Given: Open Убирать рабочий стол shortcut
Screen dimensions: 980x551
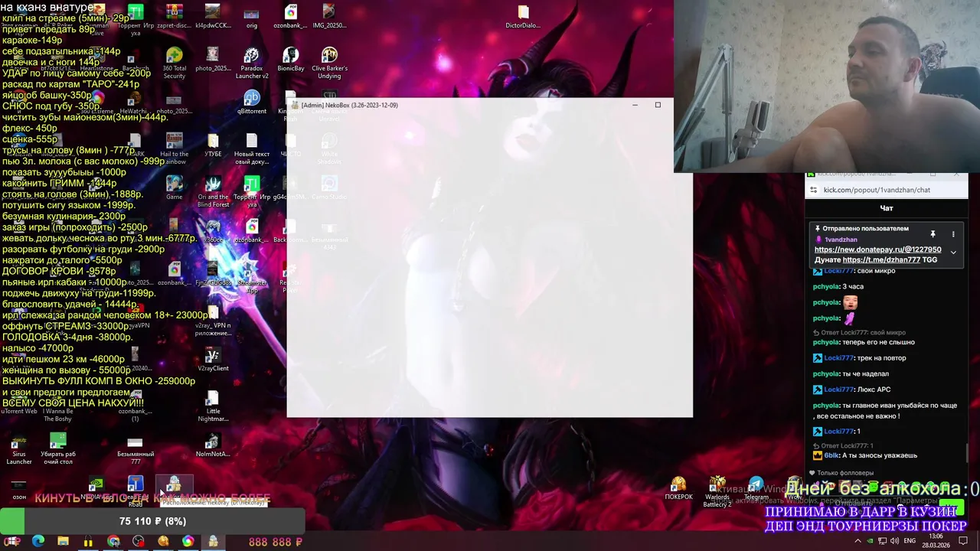Looking at the screenshot, I should [58, 448].
